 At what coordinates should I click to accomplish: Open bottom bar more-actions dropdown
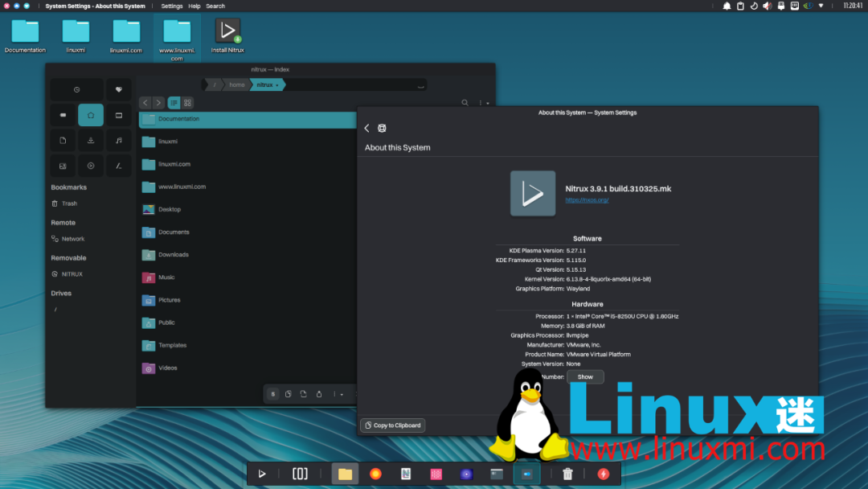[x=338, y=394]
